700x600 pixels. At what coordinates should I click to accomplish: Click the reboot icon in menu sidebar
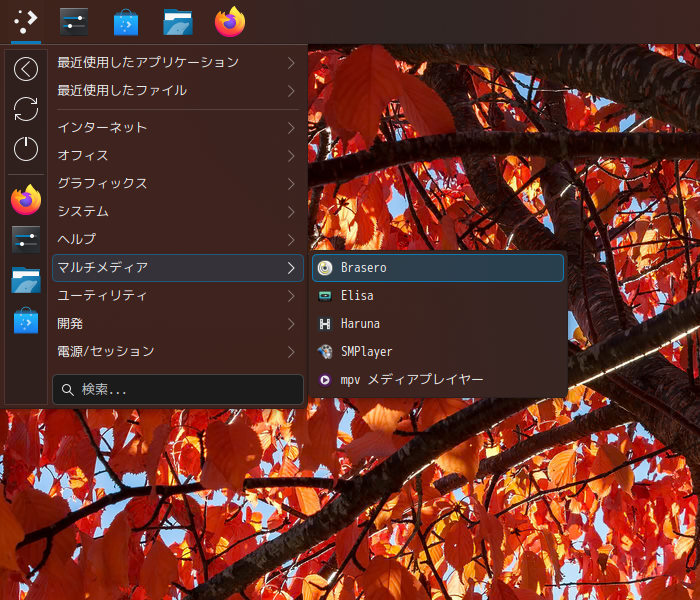coord(26,109)
